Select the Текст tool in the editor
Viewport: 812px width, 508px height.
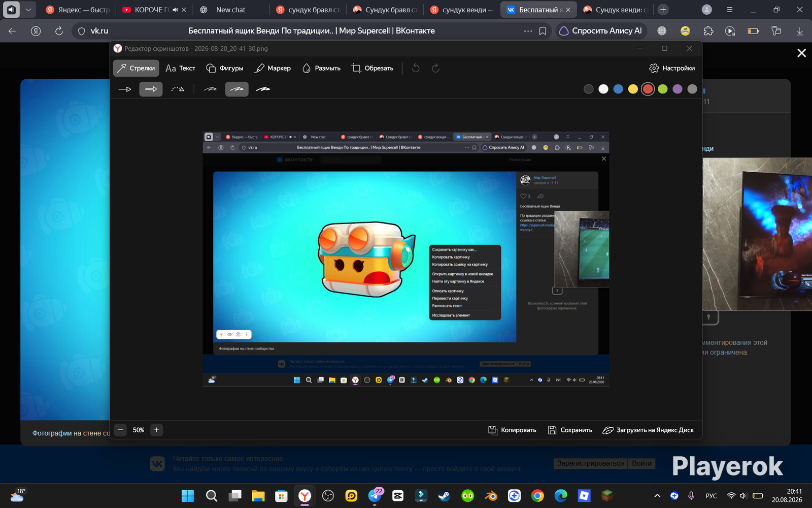(180, 68)
